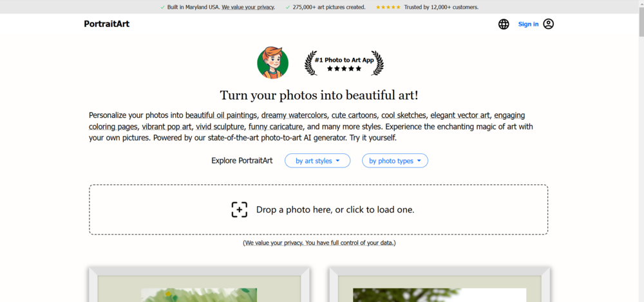Expand the 'by photo types' dropdown
The width and height of the screenshot is (644, 302).
(395, 160)
